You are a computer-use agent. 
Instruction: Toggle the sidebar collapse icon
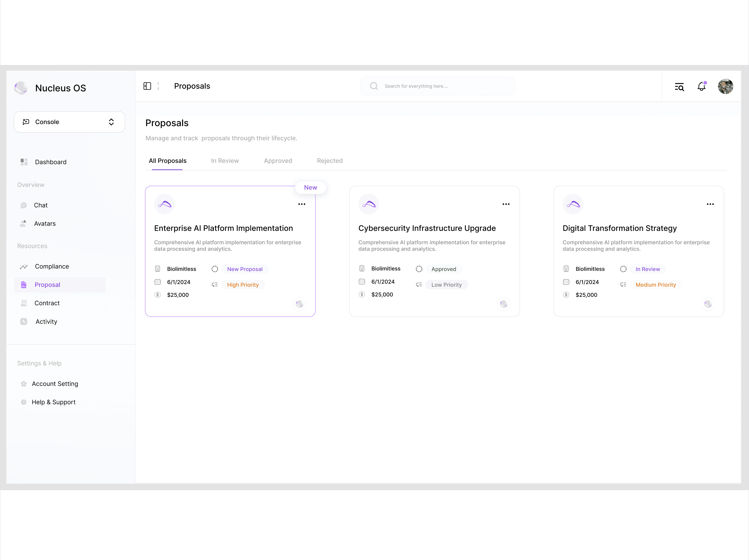[147, 86]
